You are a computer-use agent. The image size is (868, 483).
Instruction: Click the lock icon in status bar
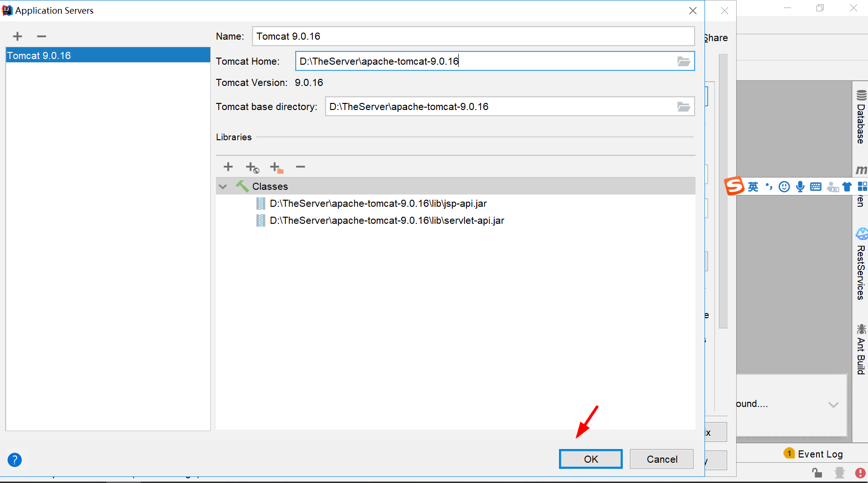point(817,473)
